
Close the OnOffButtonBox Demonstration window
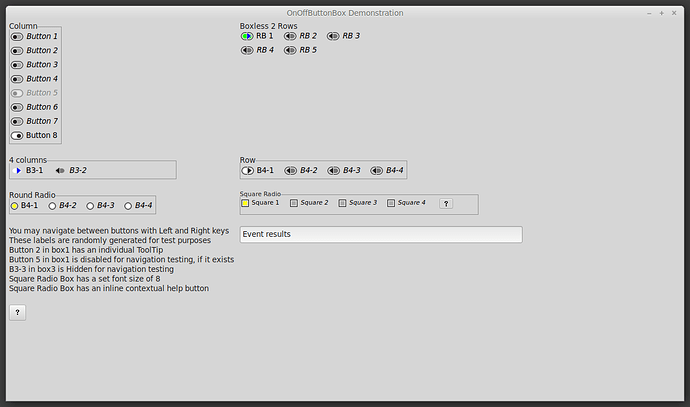click(674, 13)
